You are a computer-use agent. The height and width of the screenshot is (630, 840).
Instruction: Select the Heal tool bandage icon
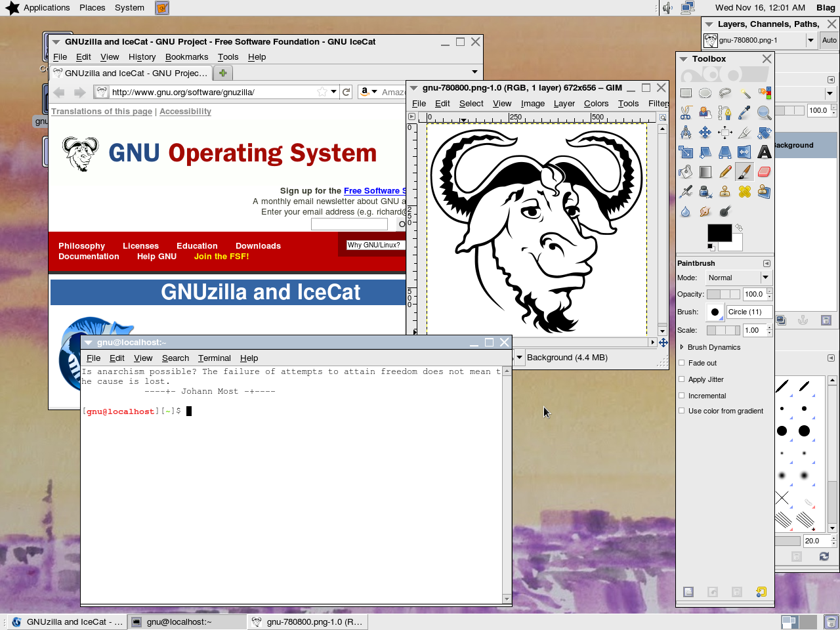pos(744,192)
